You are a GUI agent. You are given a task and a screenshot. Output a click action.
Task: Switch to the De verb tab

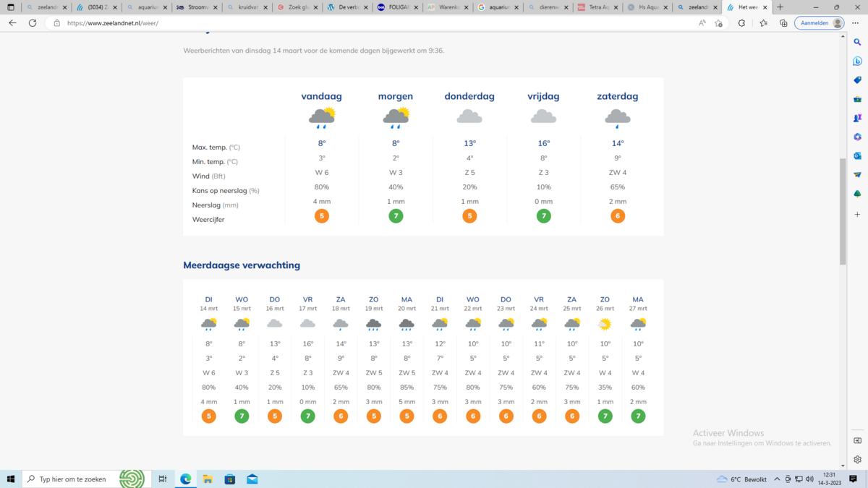click(x=346, y=7)
